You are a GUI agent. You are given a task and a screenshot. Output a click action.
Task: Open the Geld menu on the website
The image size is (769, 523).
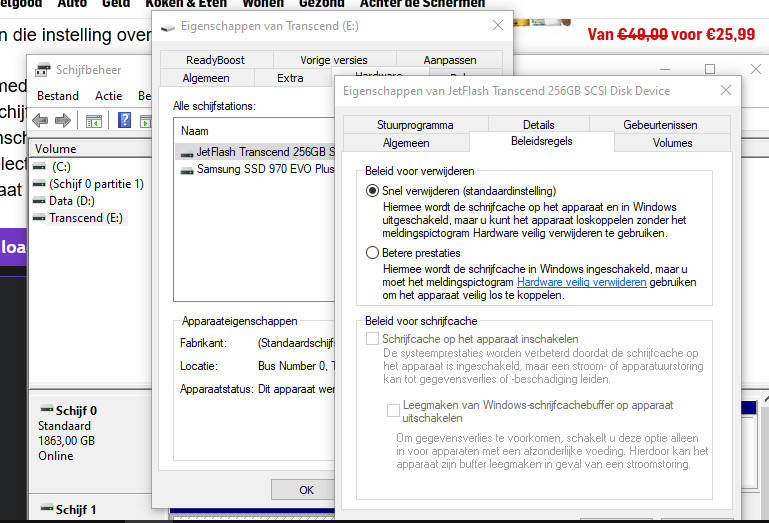click(116, 3)
